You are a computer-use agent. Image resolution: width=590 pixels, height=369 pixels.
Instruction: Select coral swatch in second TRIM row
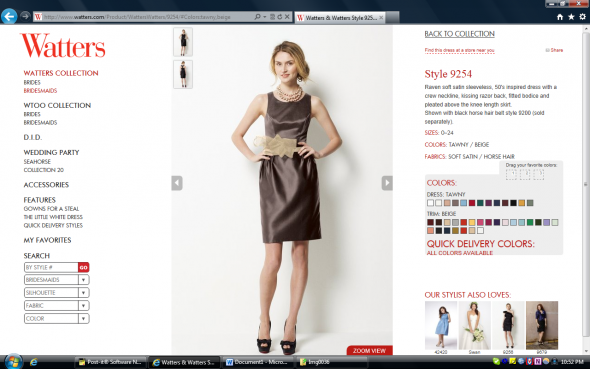point(430,231)
